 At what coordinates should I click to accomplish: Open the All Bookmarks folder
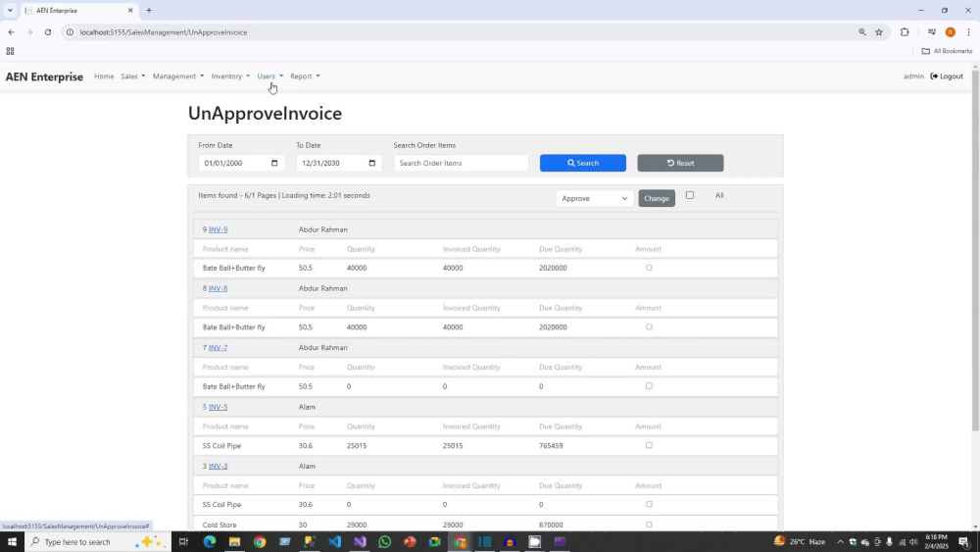tap(947, 51)
